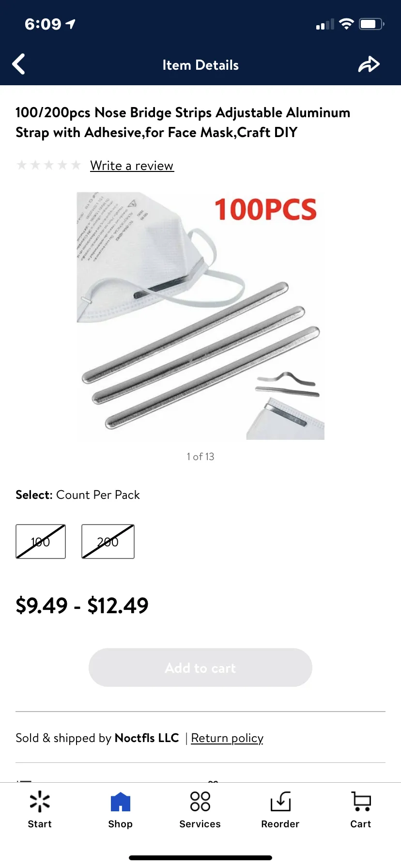Tap the product title text
Screen dimensions: 401x868
183,123
